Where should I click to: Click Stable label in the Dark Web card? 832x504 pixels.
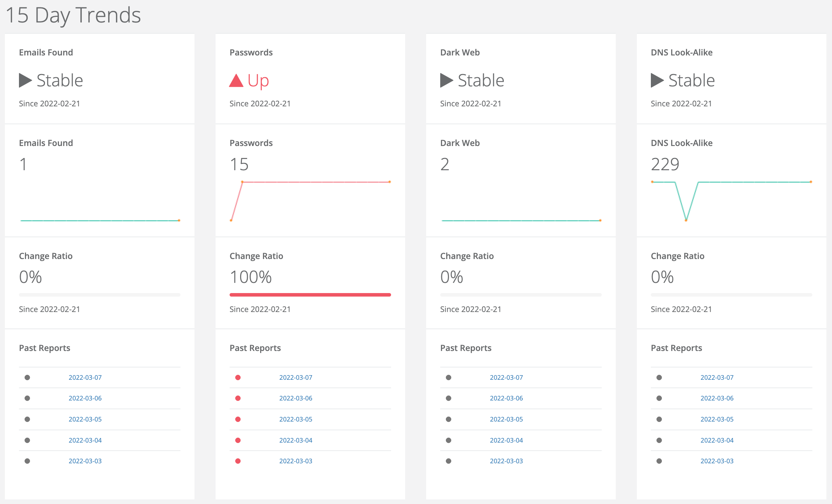tap(481, 80)
